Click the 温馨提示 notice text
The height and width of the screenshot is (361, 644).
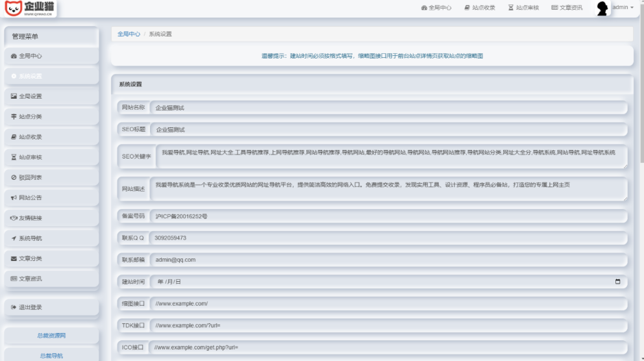pos(372,56)
